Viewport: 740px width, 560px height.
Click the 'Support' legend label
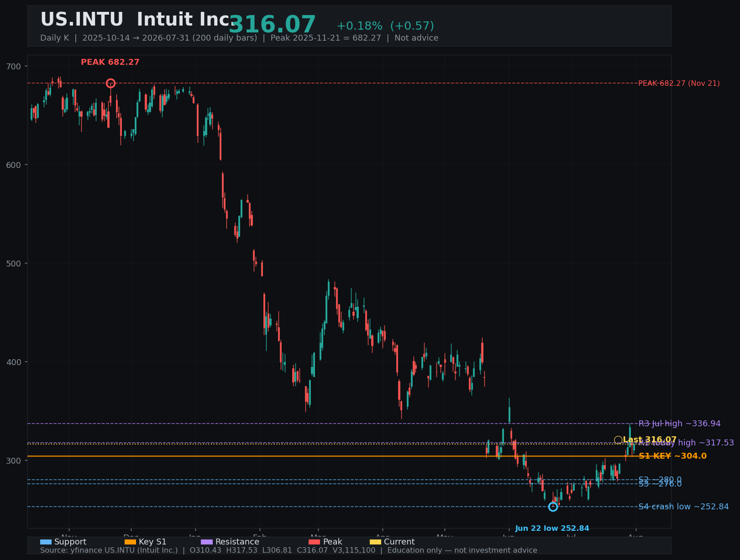70,542
